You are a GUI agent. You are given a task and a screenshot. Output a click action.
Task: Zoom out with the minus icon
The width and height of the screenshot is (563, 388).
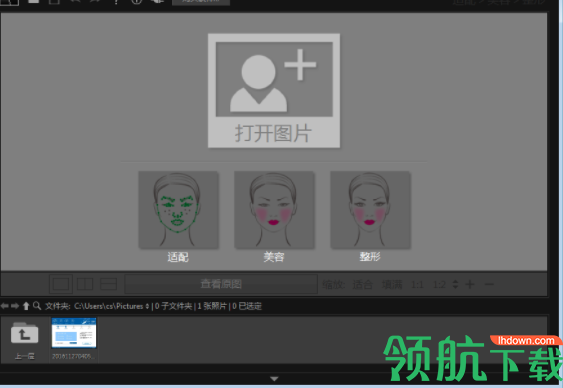[489, 284]
